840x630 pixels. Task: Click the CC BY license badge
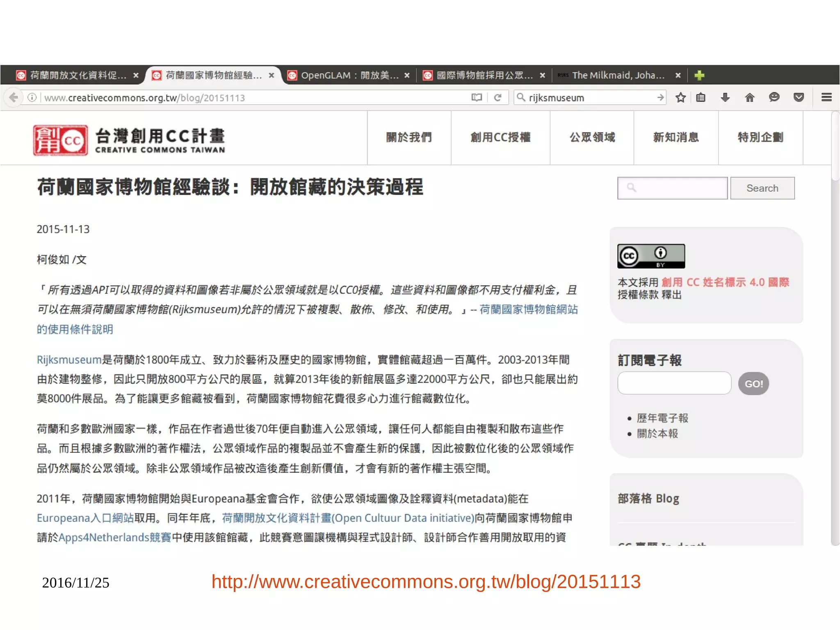coord(651,256)
